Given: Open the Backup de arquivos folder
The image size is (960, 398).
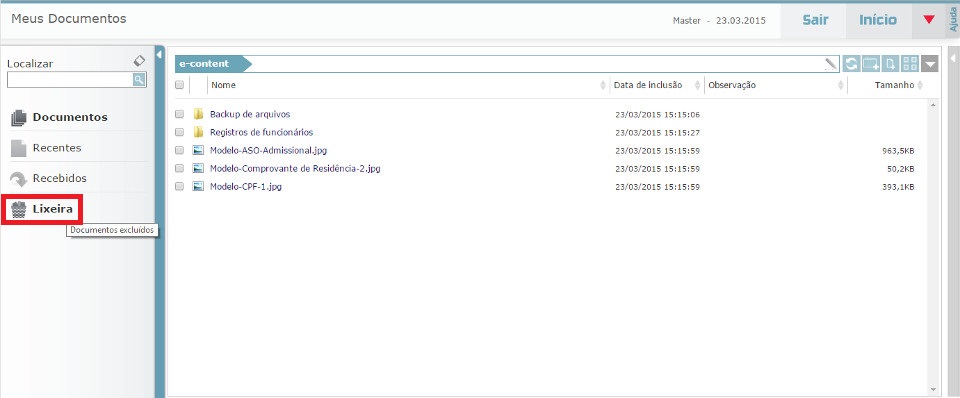Looking at the screenshot, I should (250, 114).
